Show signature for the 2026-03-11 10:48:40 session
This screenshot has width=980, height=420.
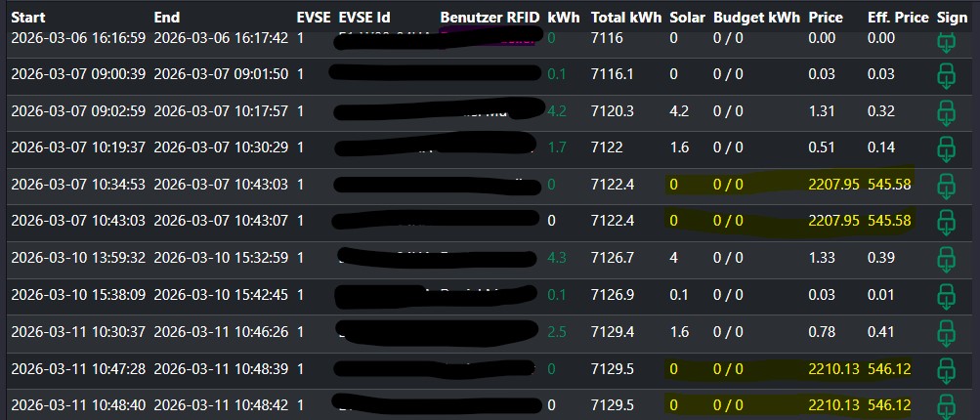[945, 404]
